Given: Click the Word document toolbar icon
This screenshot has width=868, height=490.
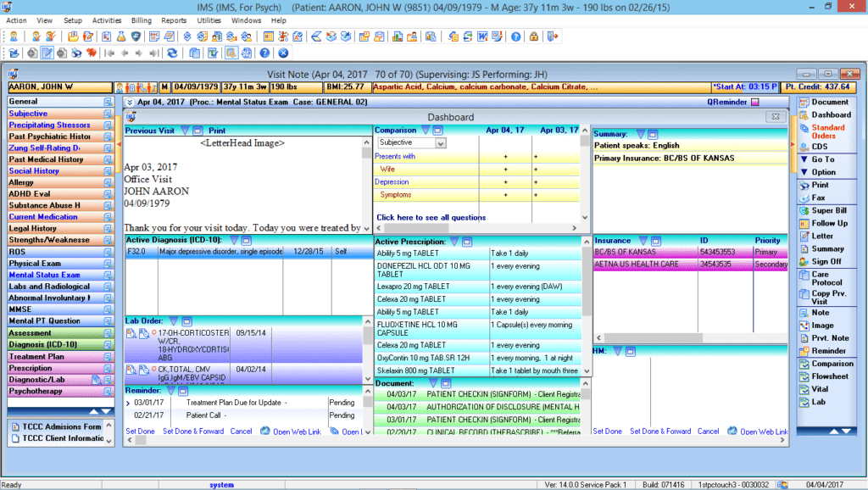Looking at the screenshot, I should click(482, 36).
